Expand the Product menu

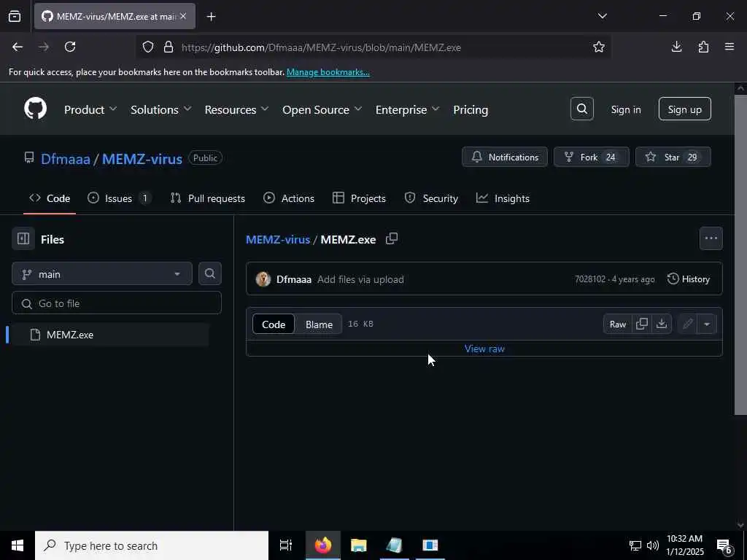[90, 109]
